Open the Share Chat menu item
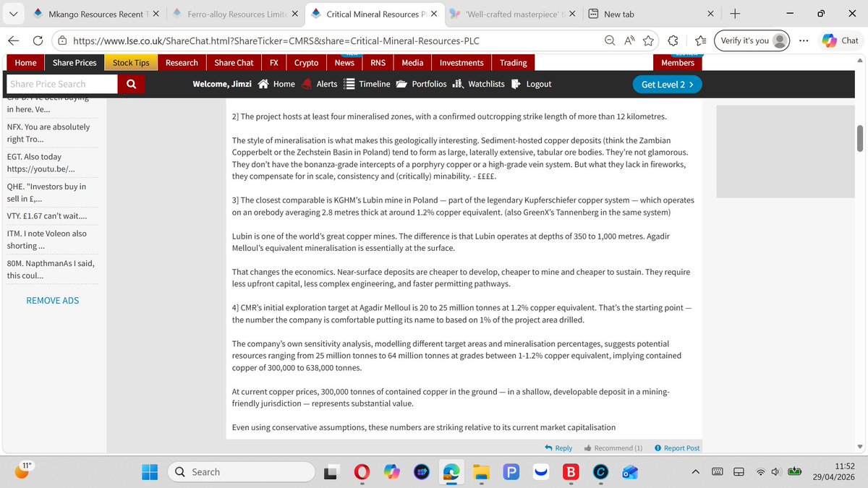The width and height of the screenshot is (868, 488). point(234,63)
